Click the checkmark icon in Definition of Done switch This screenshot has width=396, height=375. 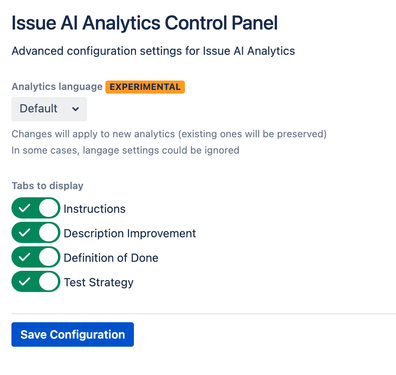[24, 257]
